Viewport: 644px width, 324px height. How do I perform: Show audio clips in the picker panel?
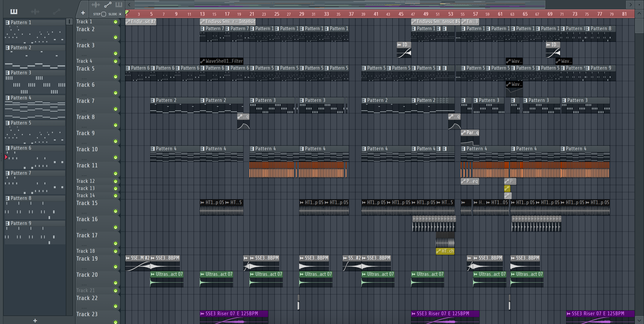point(35,11)
